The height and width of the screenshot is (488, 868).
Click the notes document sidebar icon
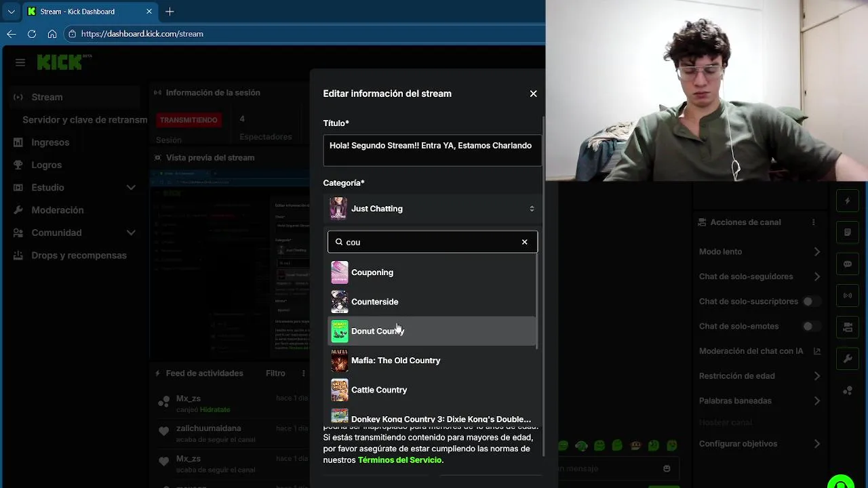pyautogui.click(x=848, y=232)
